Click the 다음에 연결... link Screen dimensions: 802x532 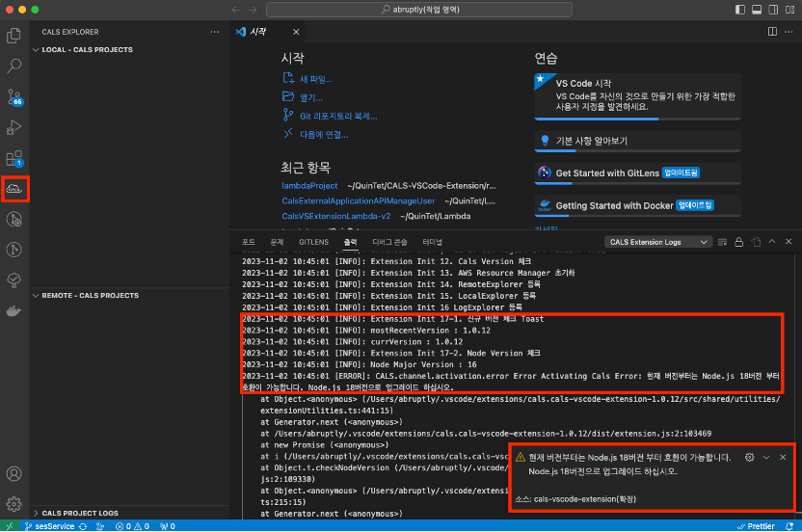point(316,135)
